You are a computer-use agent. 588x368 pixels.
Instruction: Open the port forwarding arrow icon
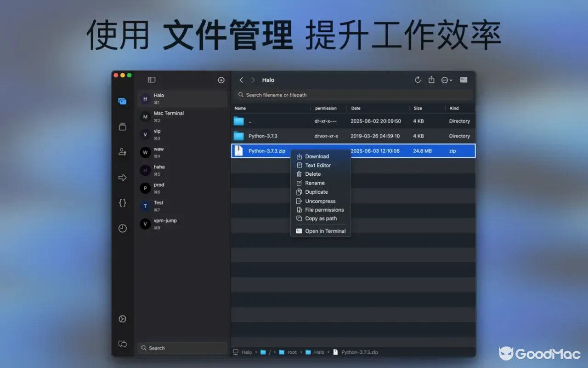click(122, 178)
